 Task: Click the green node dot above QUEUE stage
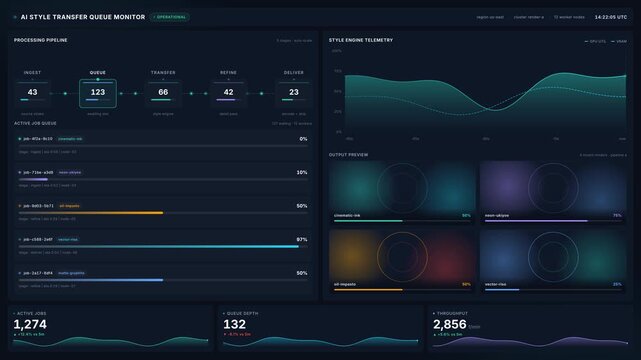tap(98, 79)
